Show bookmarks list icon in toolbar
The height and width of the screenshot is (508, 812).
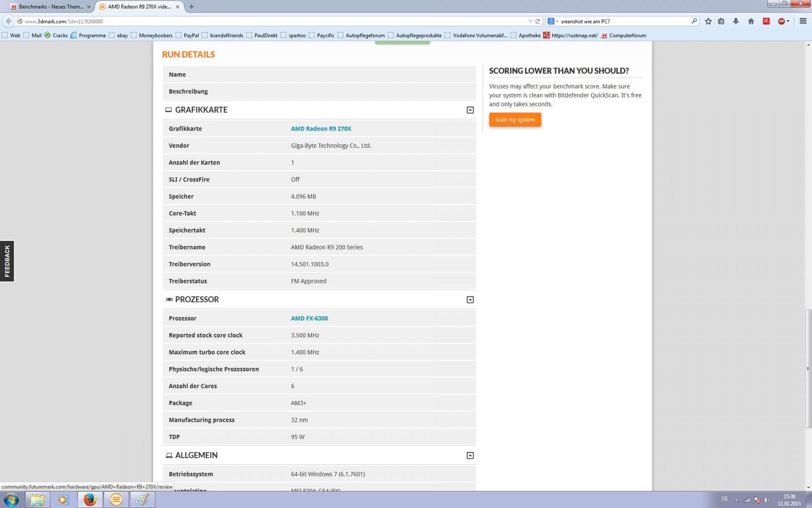pyautogui.click(x=721, y=21)
